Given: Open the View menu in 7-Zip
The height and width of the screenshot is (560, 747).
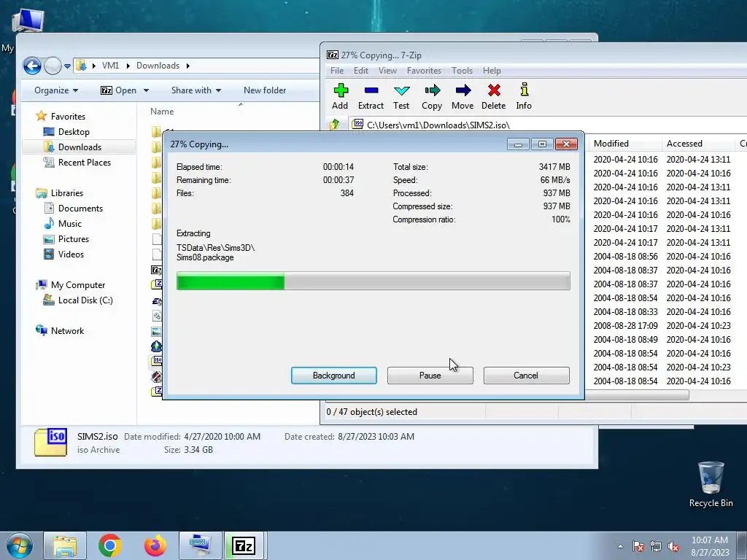Looking at the screenshot, I should pos(387,71).
